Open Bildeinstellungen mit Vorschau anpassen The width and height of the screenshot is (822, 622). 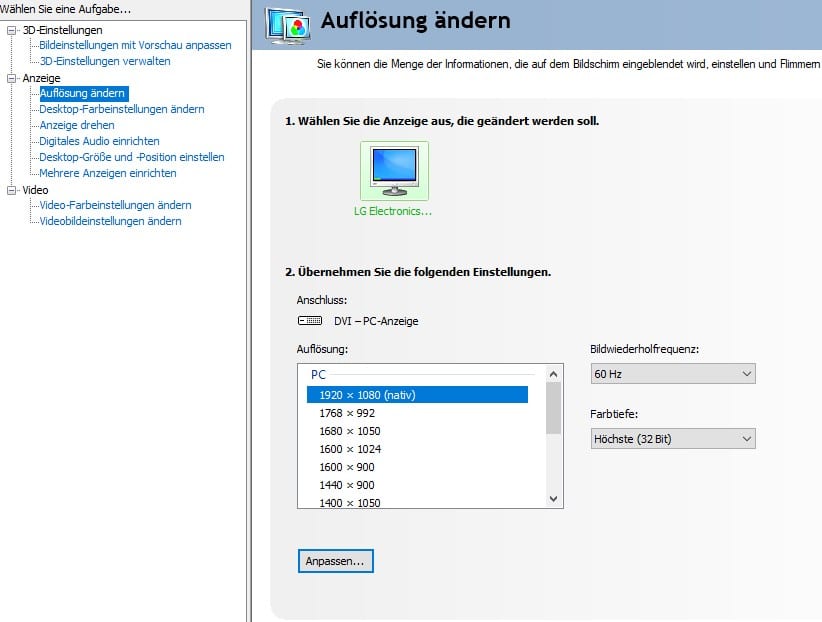pos(135,45)
